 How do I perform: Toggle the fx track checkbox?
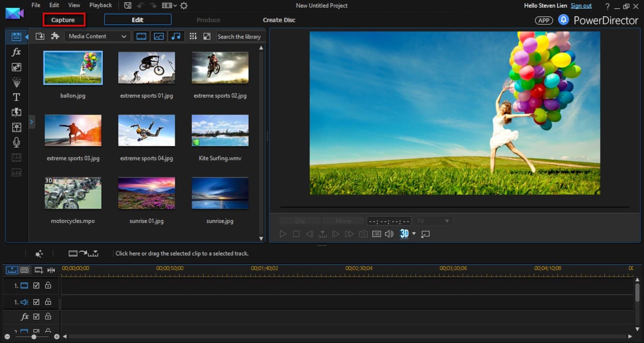(x=36, y=317)
